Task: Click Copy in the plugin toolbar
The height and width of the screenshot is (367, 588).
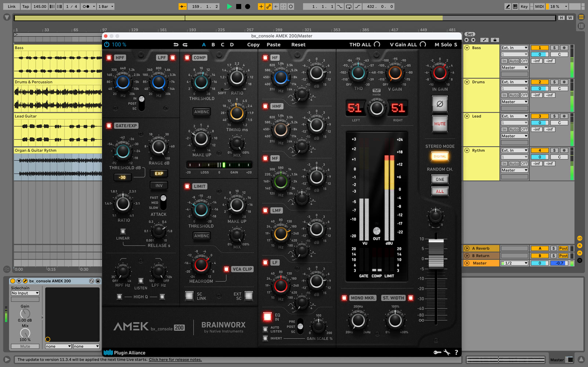Action: click(x=253, y=44)
